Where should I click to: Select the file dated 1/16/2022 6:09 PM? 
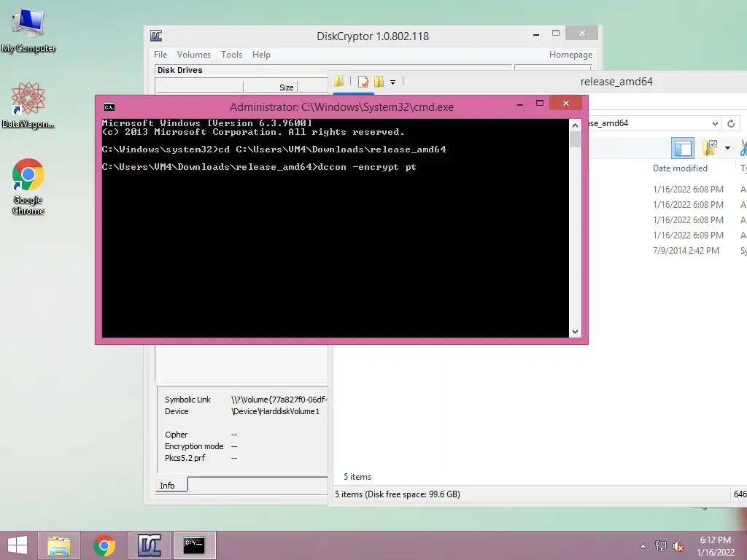click(688, 236)
